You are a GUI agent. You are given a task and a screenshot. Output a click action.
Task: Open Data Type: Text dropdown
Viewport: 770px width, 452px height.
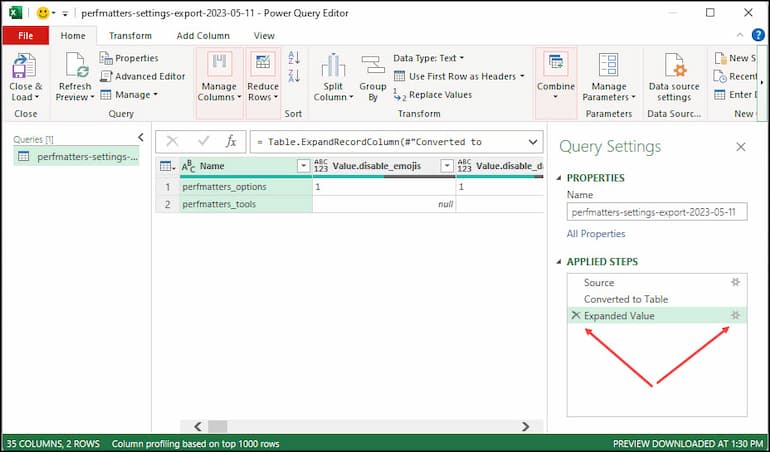(x=428, y=58)
